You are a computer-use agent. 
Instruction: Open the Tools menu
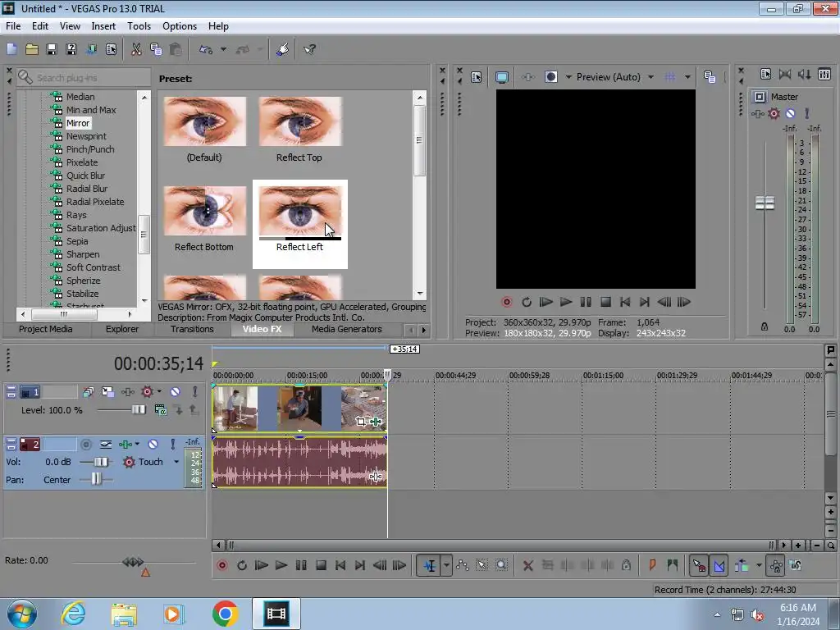[139, 25]
